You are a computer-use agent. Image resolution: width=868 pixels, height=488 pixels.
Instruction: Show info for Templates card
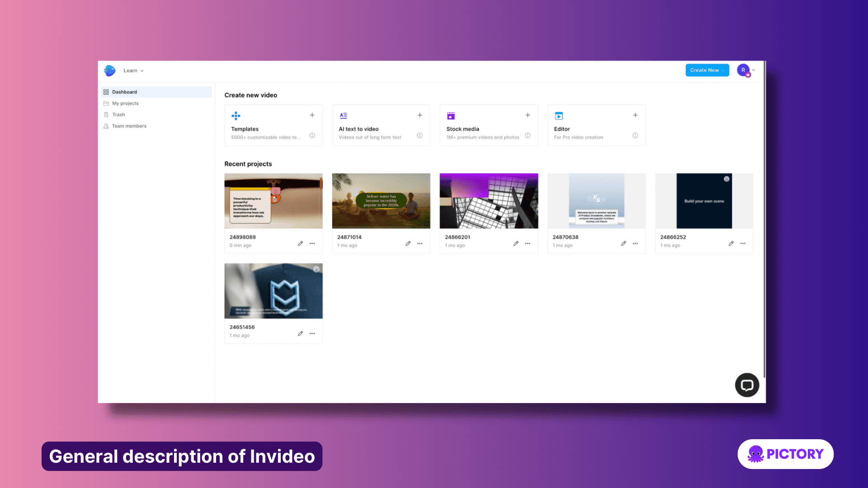[312, 136]
